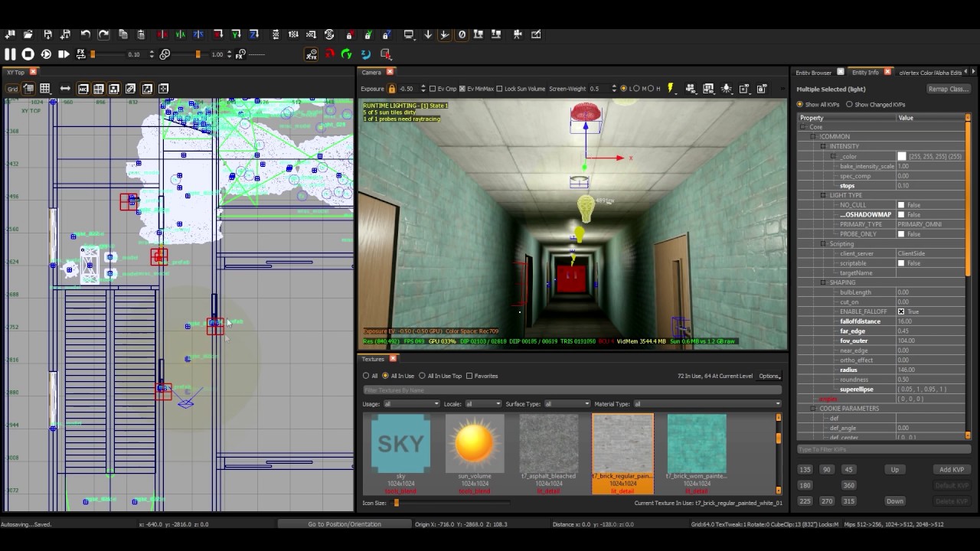Collapse the Core tree node
Viewport: 980px width, 551px height.
(804, 127)
